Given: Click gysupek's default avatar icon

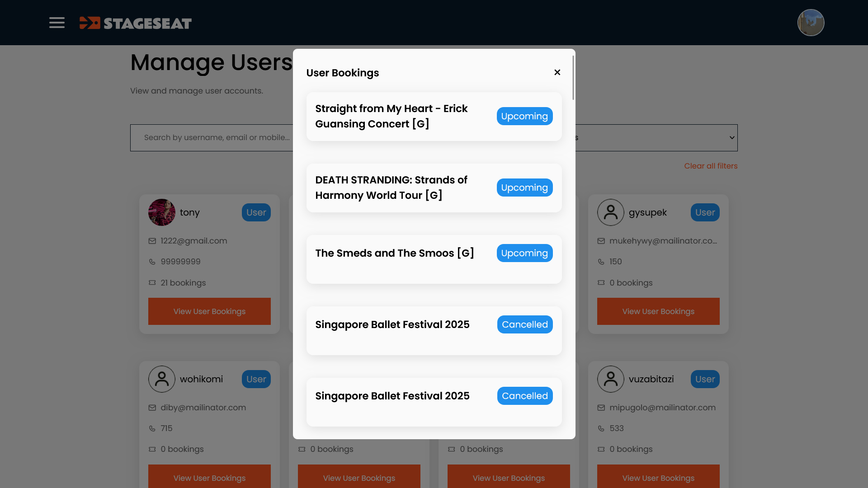Looking at the screenshot, I should (x=610, y=212).
